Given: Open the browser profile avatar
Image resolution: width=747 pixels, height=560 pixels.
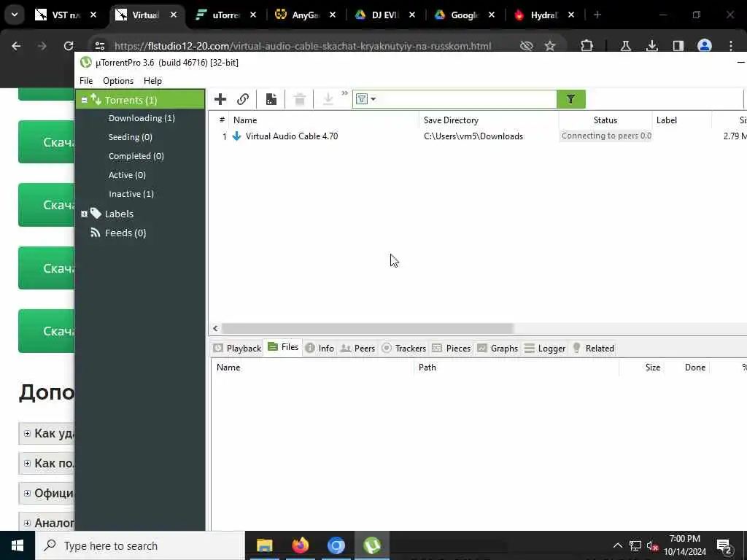Looking at the screenshot, I should click(x=704, y=46).
